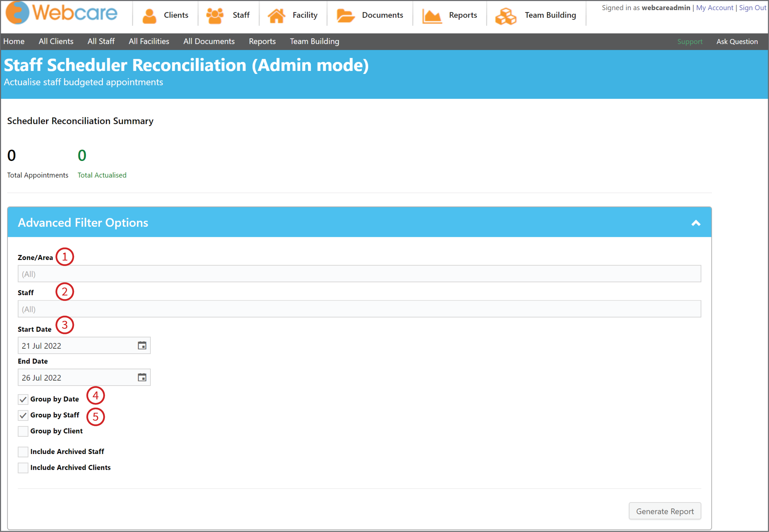Enable Group by Client checkbox

(x=23, y=431)
